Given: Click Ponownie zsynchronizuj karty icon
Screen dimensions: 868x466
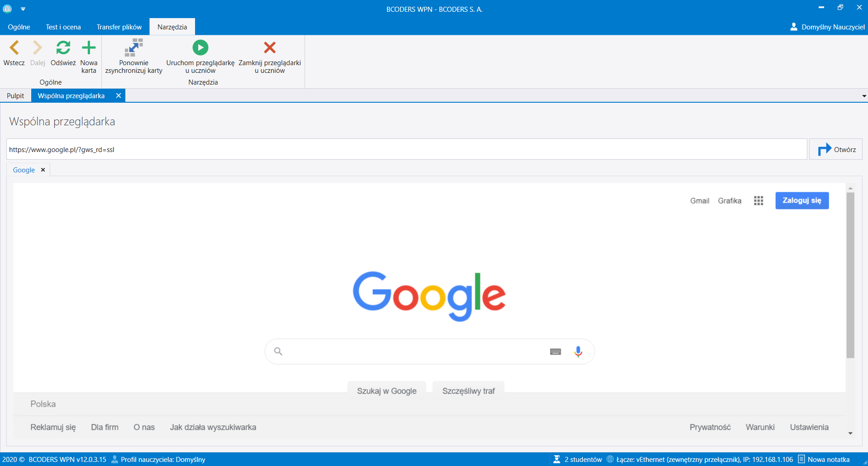Looking at the screenshot, I should (134, 48).
